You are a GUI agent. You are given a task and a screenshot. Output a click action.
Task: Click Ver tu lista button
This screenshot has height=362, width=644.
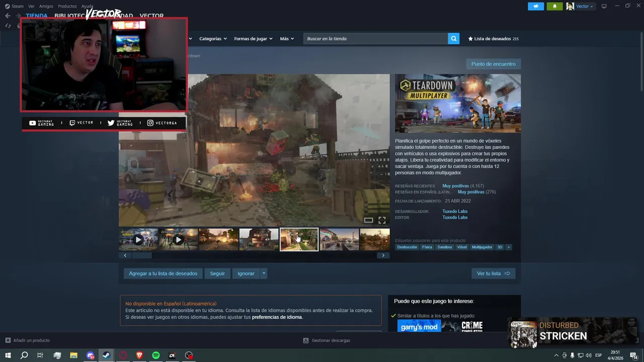point(494,274)
